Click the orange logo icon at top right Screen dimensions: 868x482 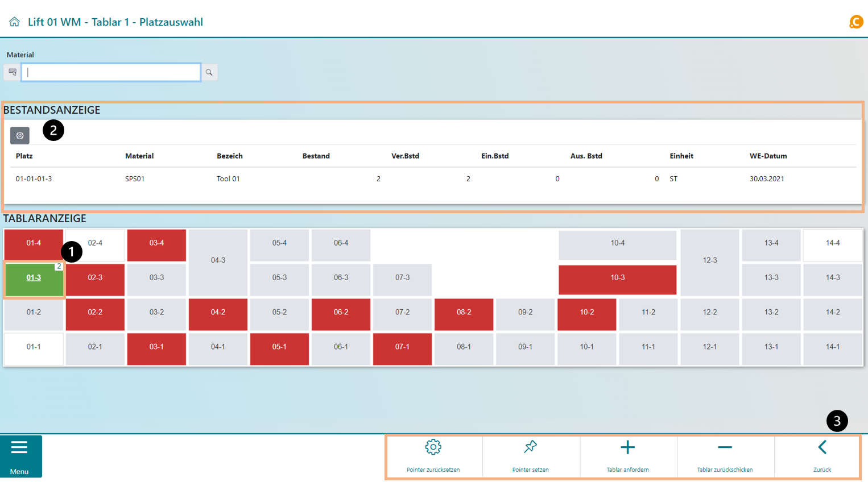[x=855, y=22]
